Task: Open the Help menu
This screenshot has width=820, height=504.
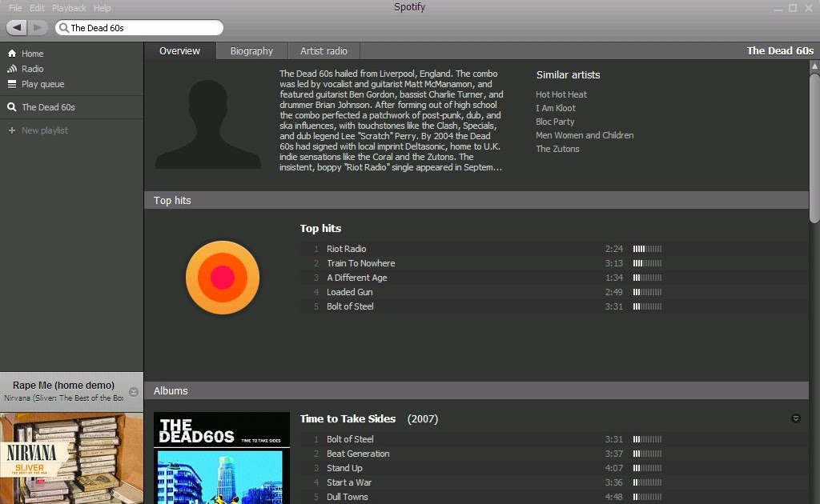Action: click(102, 8)
